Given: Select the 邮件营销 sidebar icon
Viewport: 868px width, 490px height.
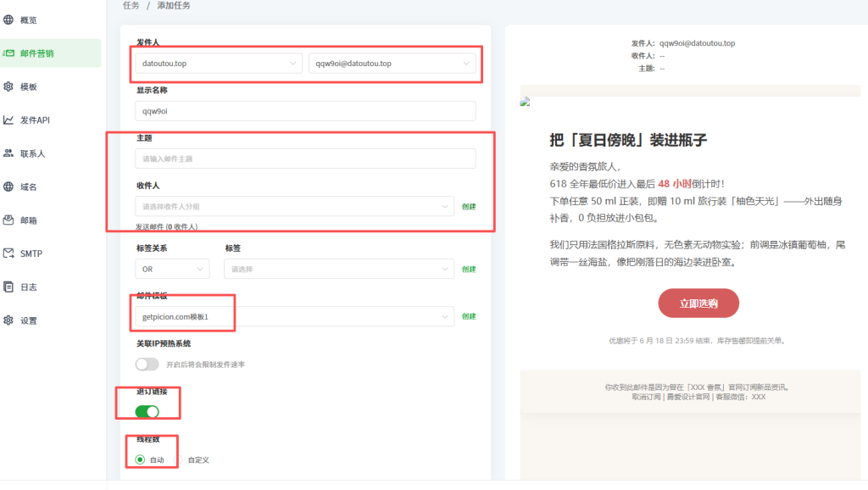Looking at the screenshot, I should [x=38, y=53].
